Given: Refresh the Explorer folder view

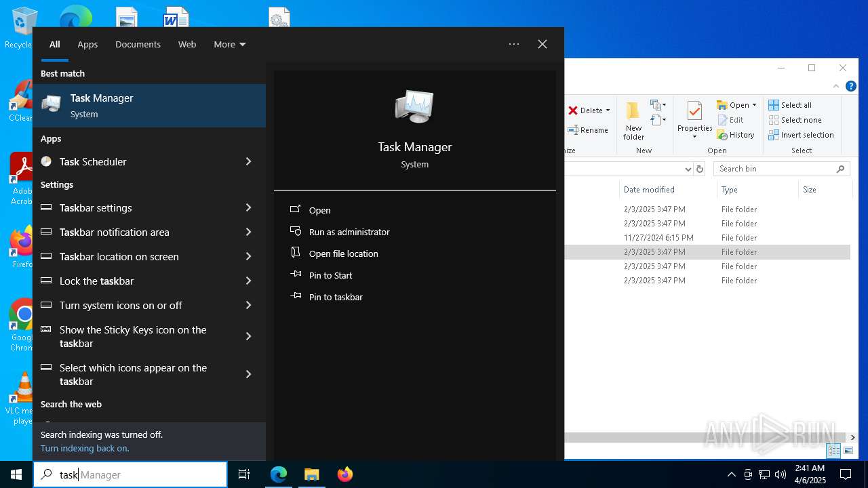Looking at the screenshot, I should (701, 169).
